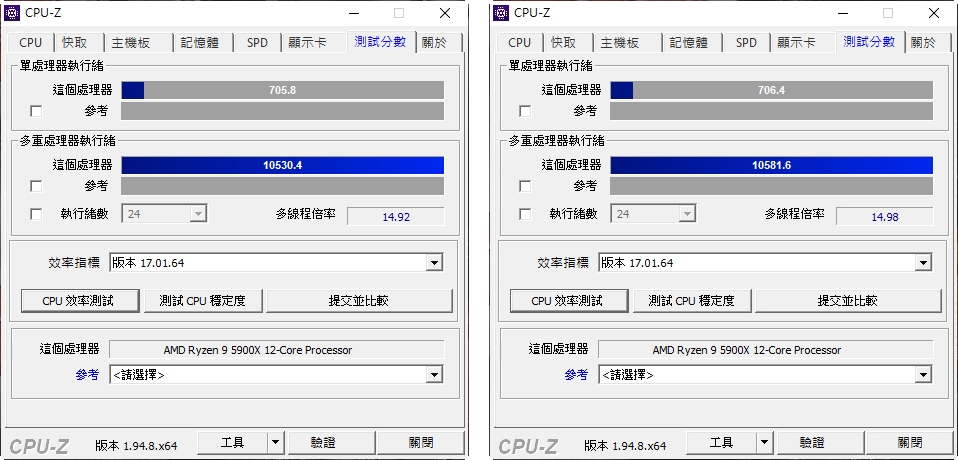The width and height of the screenshot is (958, 460).
Task: Expand 工具 arrow menu in right window
Action: point(764,442)
